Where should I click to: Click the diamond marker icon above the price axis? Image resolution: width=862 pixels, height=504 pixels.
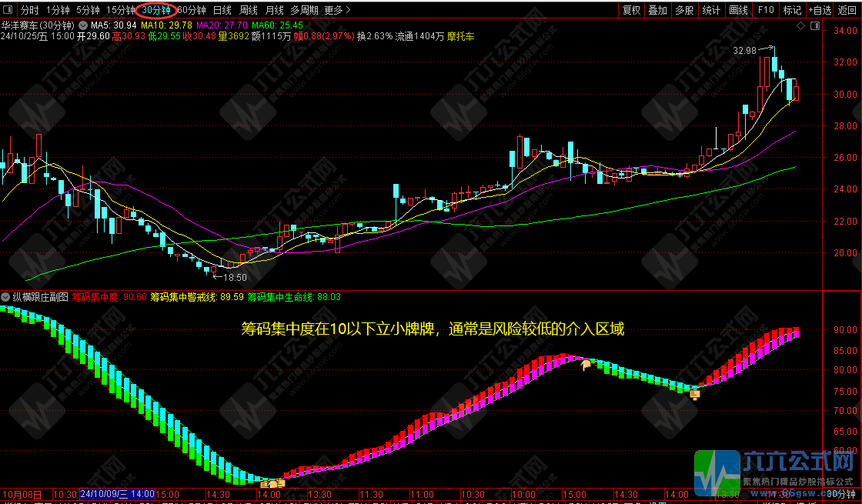[800, 26]
